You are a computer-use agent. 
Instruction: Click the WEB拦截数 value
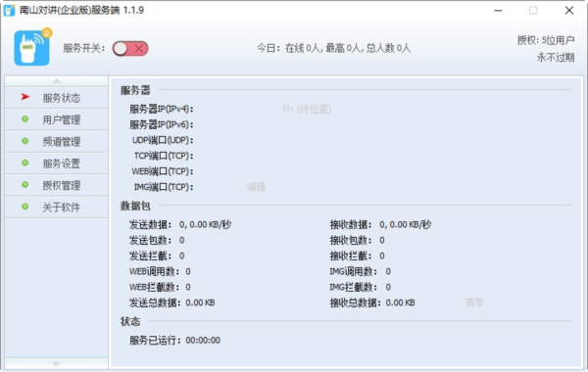pyautogui.click(x=188, y=287)
